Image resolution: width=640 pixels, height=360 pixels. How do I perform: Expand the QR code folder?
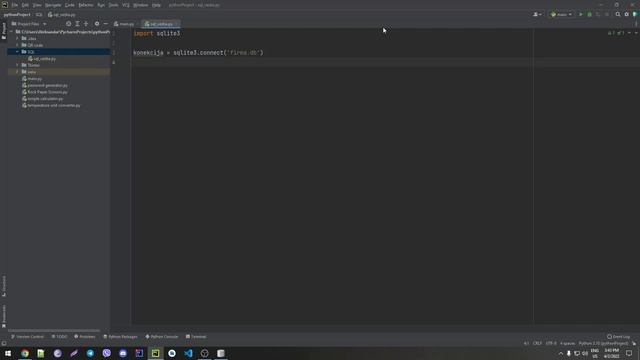click(x=17, y=45)
